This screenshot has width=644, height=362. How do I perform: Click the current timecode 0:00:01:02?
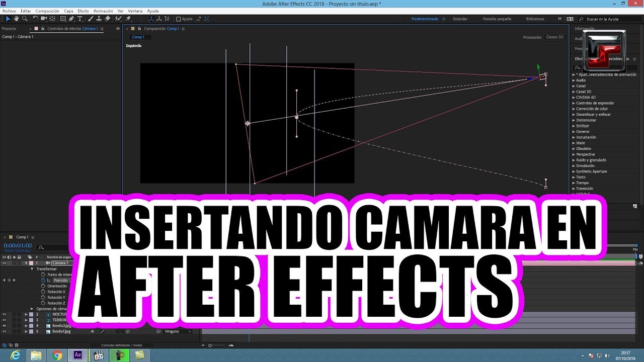pyautogui.click(x=18, y=245)
